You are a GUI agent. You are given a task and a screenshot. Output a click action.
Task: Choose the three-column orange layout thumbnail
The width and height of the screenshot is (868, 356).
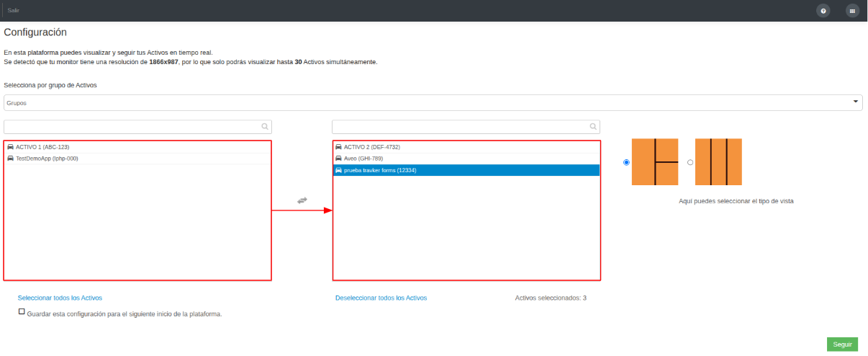click(x=718, y=162)
